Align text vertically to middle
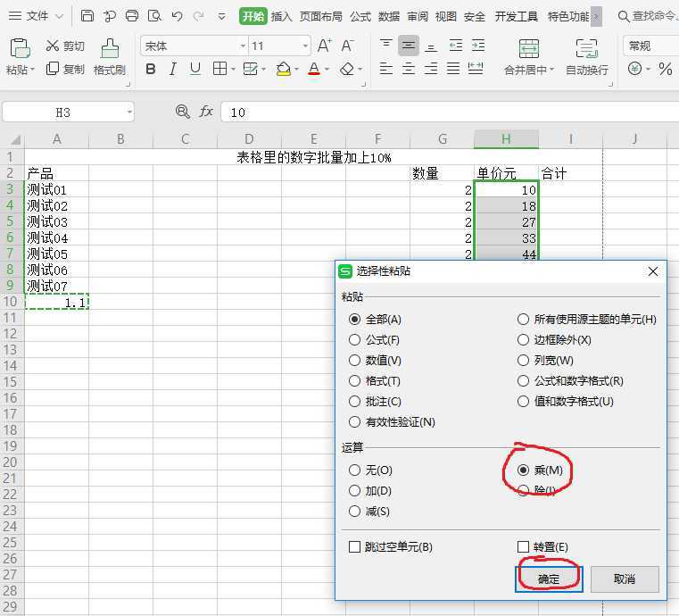 coord(409,46)
